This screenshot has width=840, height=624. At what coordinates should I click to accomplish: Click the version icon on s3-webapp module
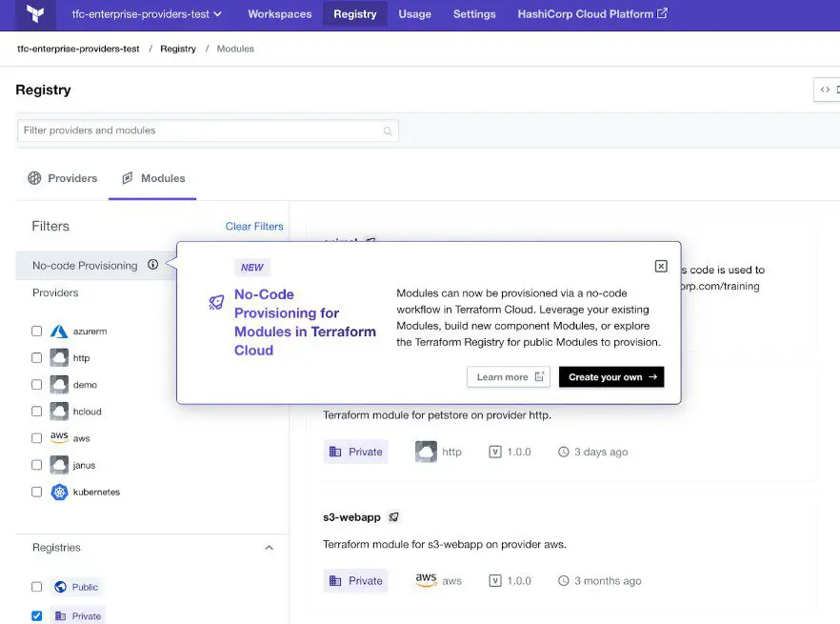pos(495,580)
